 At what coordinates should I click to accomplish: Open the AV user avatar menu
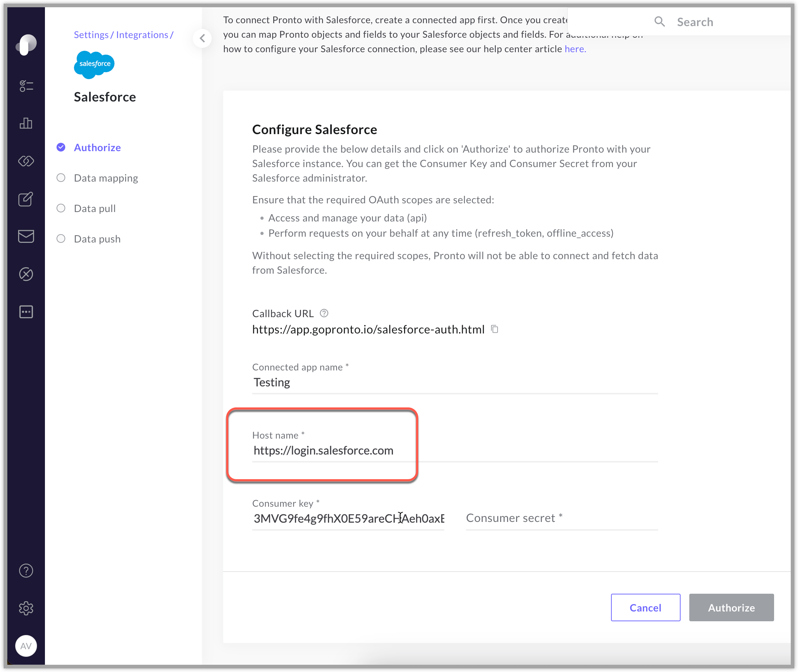click(26, 646)
